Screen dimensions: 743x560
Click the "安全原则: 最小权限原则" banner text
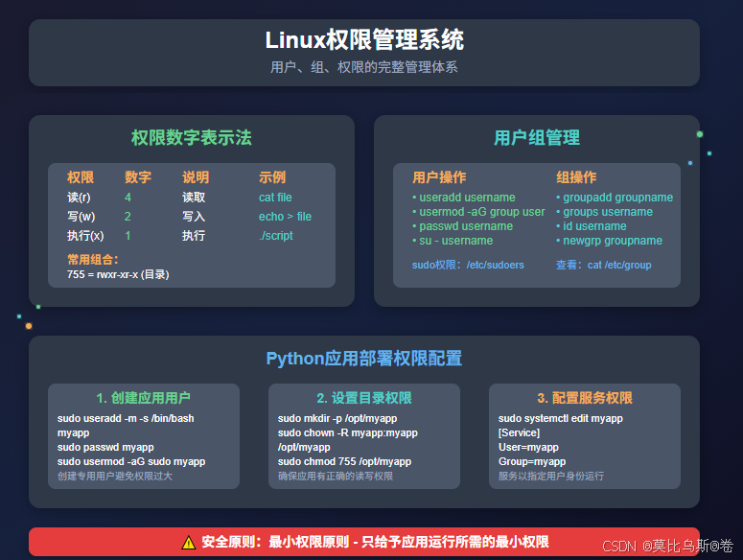[x=375, y=542]
